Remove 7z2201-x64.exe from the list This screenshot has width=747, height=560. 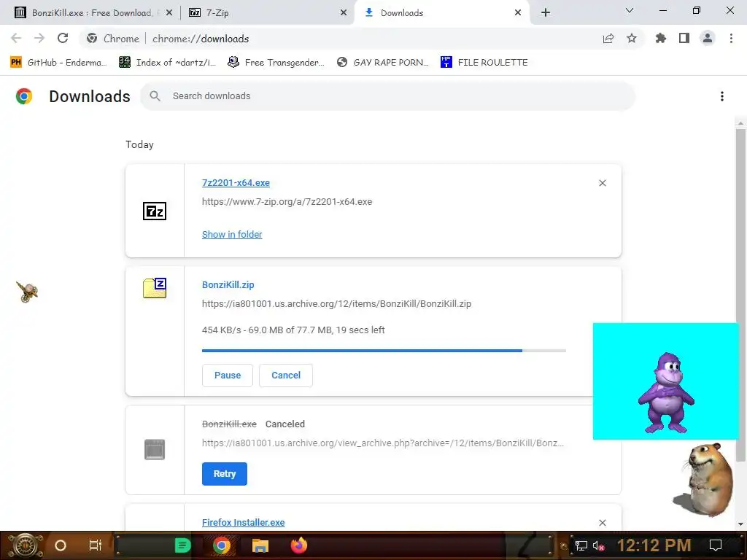[x=602, y=183]
